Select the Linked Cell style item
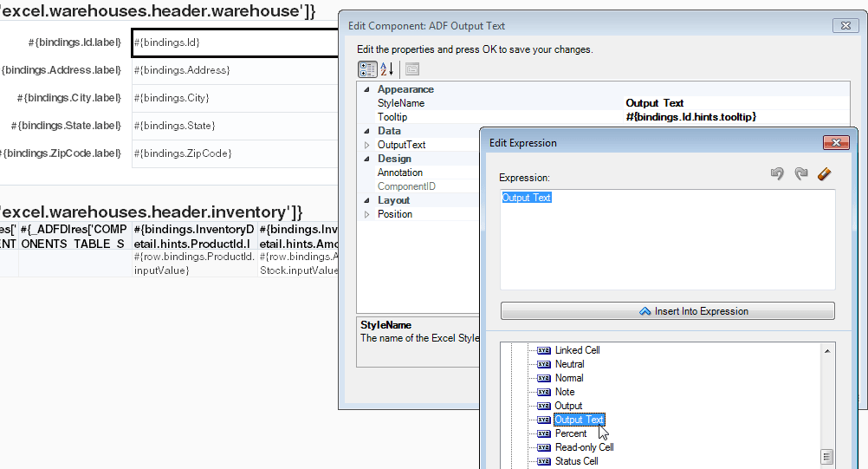Viewport: 868px width, 469px height. click(x=577, y=350)
